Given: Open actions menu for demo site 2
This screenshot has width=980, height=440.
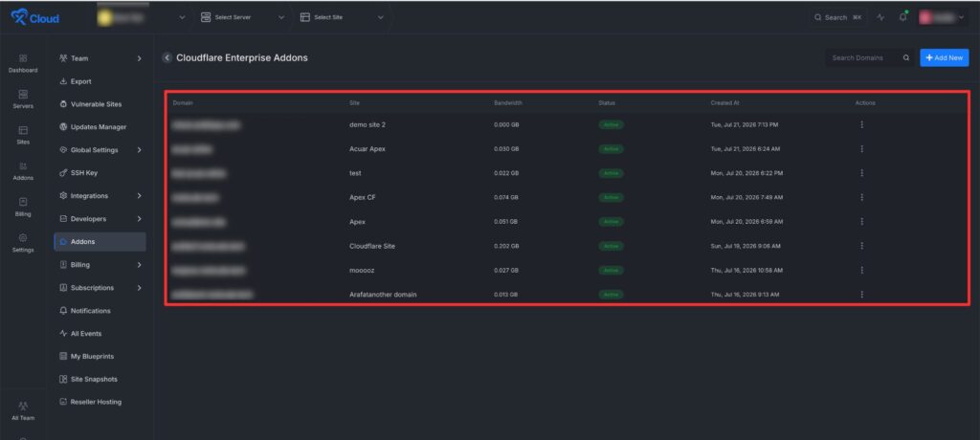Looking at the screenshot, I should pos(862,124).
